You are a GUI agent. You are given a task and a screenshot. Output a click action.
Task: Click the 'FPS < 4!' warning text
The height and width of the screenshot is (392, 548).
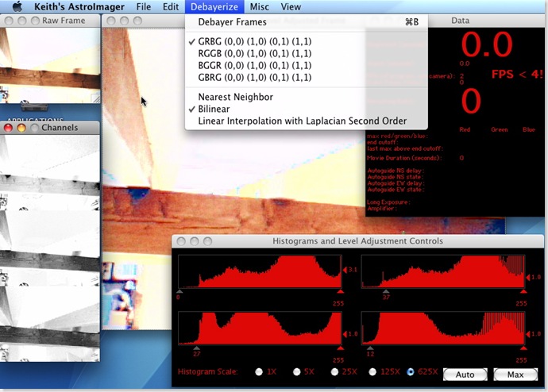click(518, 74)
